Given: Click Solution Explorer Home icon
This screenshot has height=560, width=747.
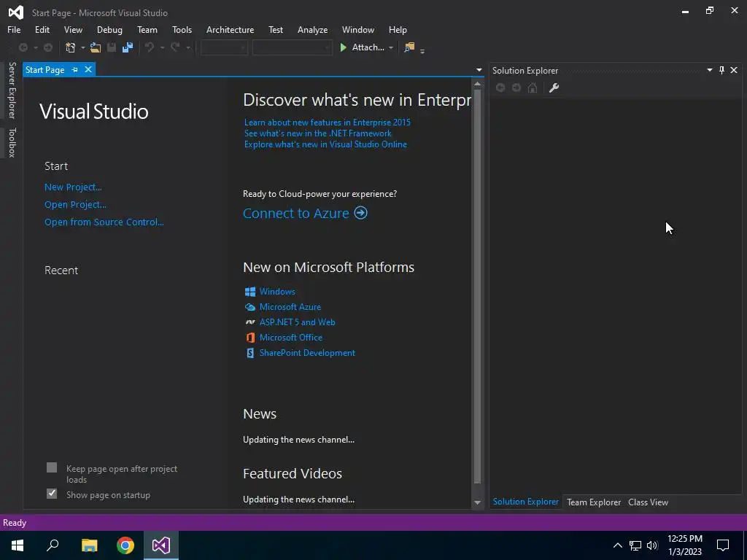Looking at the screenshot, I should coord(533,87).
